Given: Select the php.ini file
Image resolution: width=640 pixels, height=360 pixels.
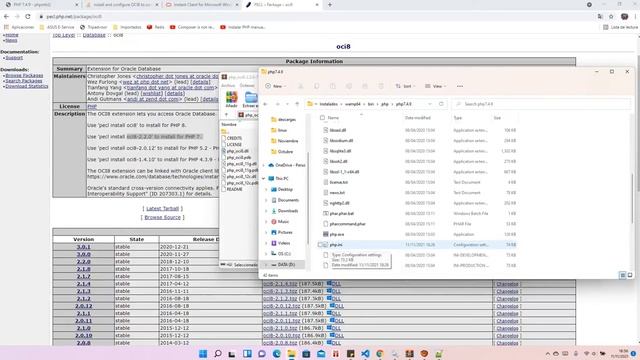Looking at the screenshot, I should click(336, 244).
